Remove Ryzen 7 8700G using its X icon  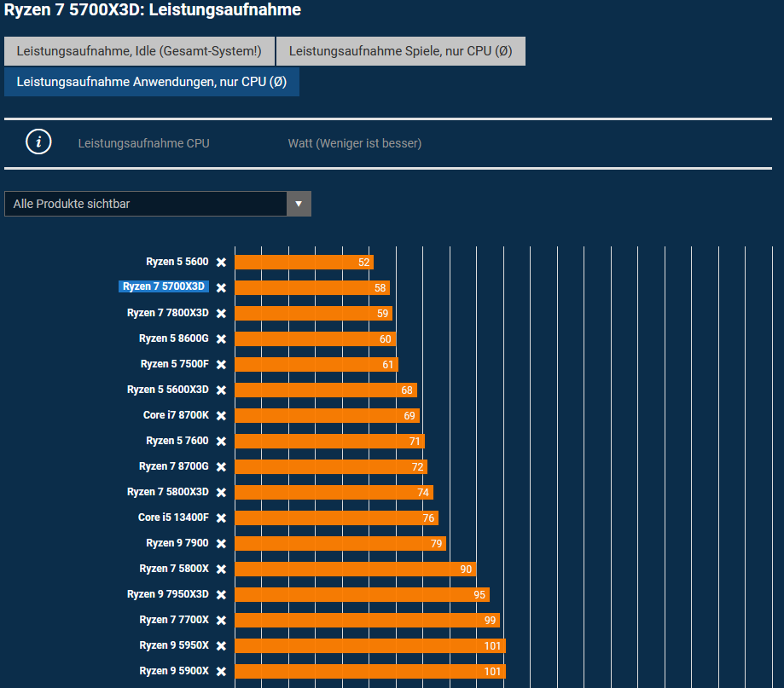coord(221,466)
